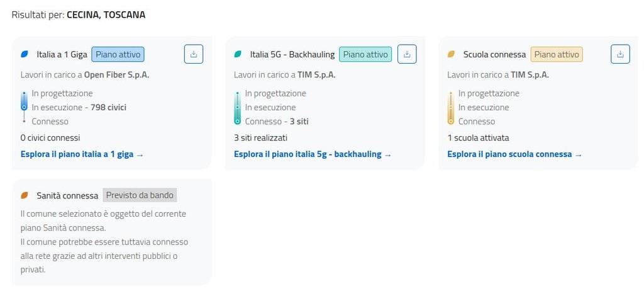This screenshot has width=644, height=296.
Task: Click the teal Piano attivo badge
Action: click(365, 54)
